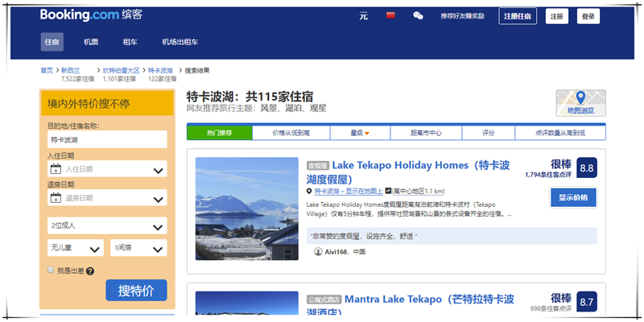Sort by 热门推荐

pos(219,133)
